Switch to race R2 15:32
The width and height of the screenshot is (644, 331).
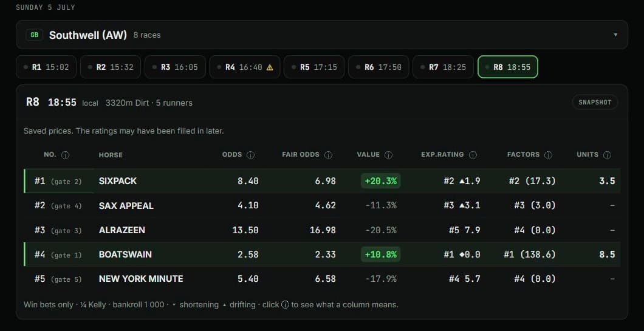(x=111, y=67)
